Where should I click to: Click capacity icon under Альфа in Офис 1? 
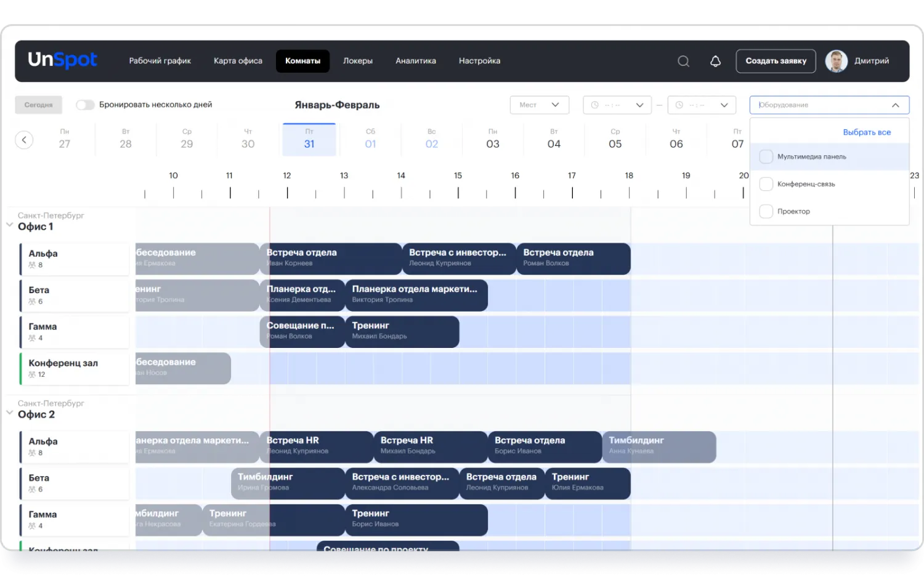(x=32, y=265)
